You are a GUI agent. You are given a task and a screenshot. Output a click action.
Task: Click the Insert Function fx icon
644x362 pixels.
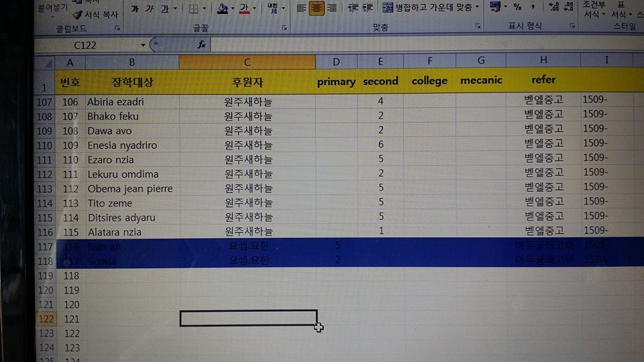coord(201,44)
